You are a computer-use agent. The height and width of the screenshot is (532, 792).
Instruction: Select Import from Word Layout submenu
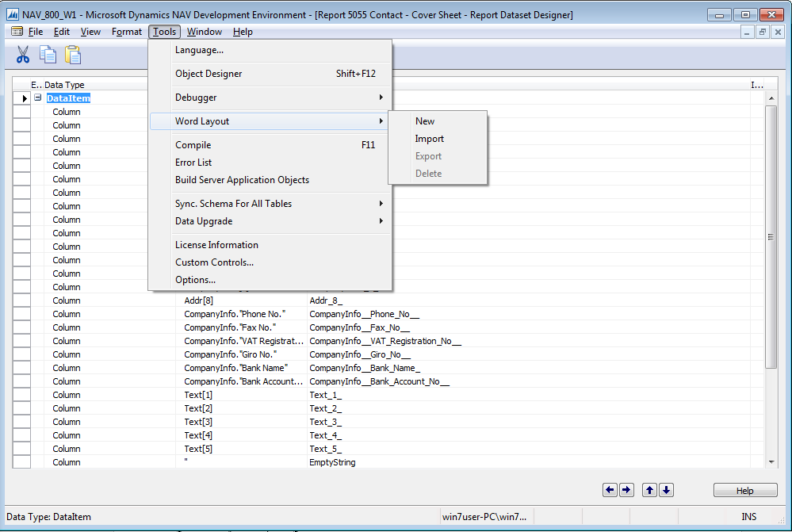point(430,139)
